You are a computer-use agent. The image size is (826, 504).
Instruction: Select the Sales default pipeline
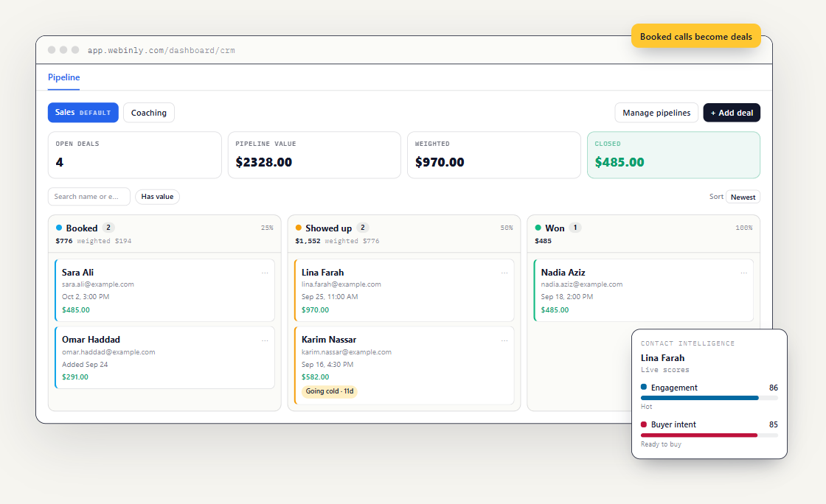[x=83, y=113]
